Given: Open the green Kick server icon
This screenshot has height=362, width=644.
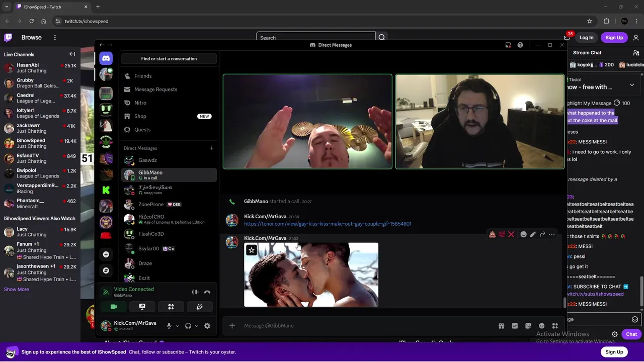Looking at the screenshot, I should tap(106, 190).
